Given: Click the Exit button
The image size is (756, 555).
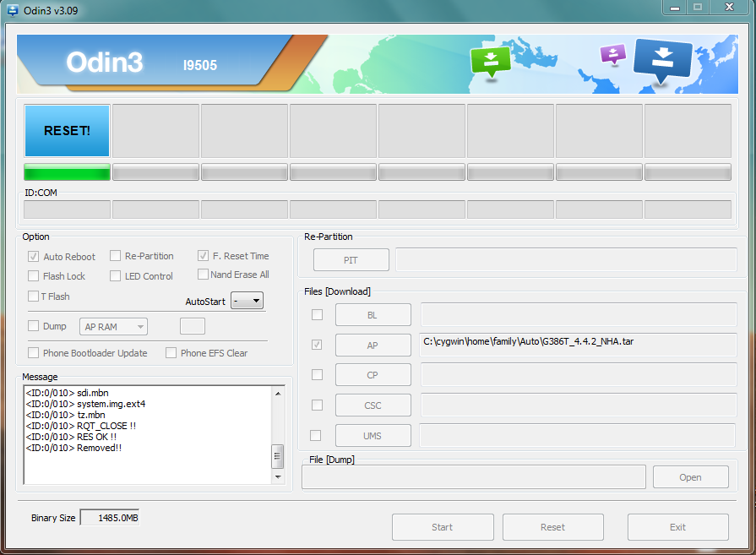Looking at the screenshot, I should [678, 527].
